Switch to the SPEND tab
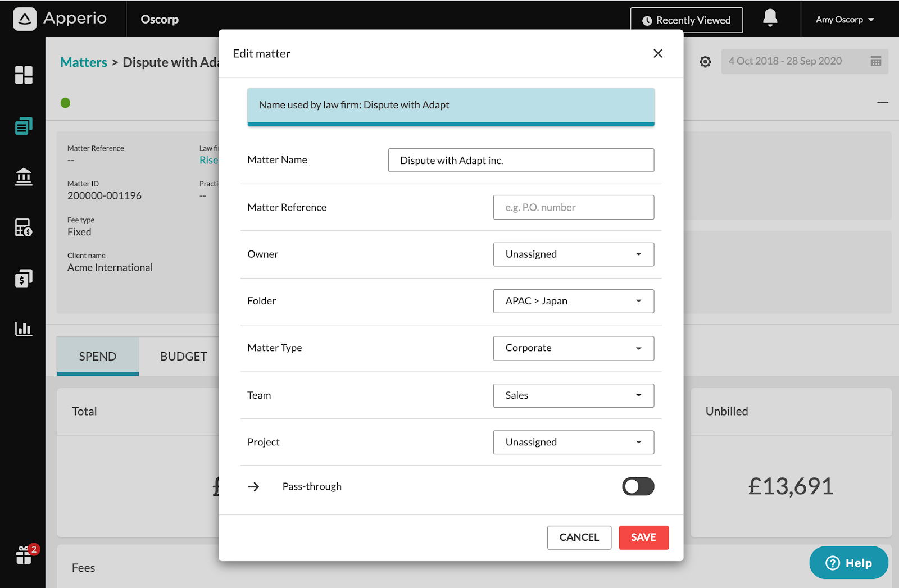 click(x=98, y=356)
